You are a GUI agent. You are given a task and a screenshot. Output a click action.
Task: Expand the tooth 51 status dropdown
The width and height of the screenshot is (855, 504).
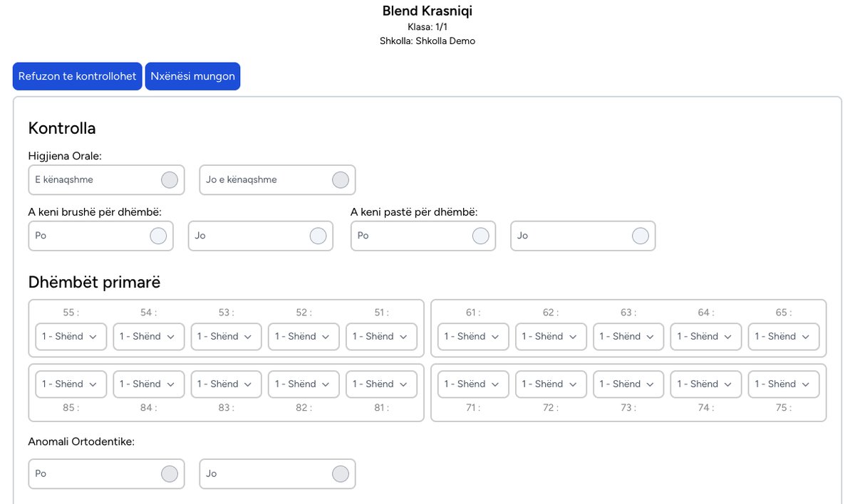coord(382,337)
